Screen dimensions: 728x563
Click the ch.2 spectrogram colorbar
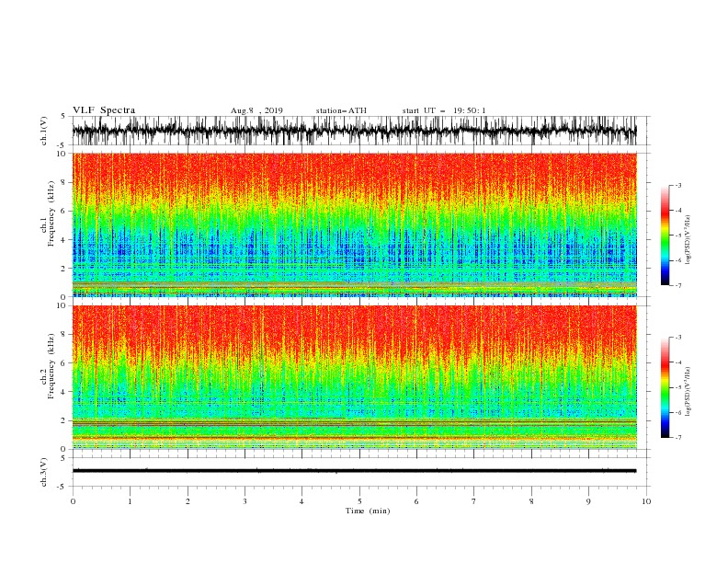(665, 387)
